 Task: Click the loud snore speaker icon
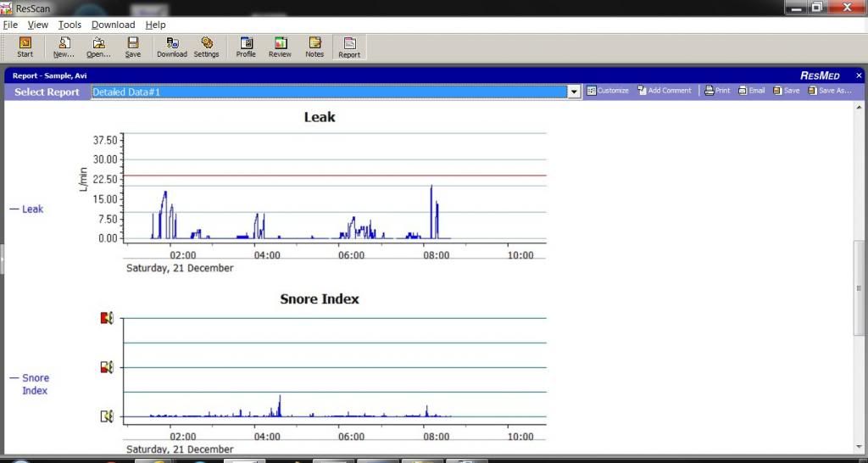tap(107, 318)
